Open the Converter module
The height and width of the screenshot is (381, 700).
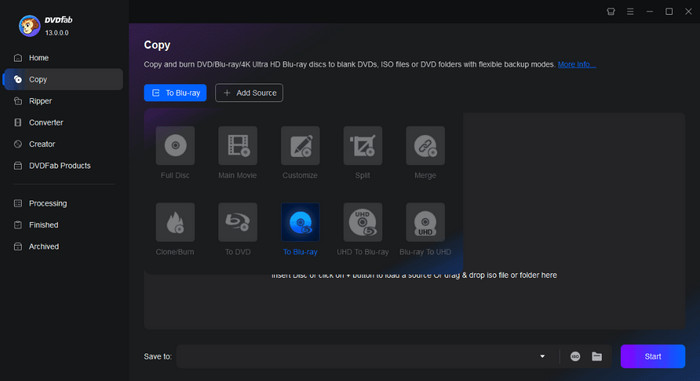63,122
